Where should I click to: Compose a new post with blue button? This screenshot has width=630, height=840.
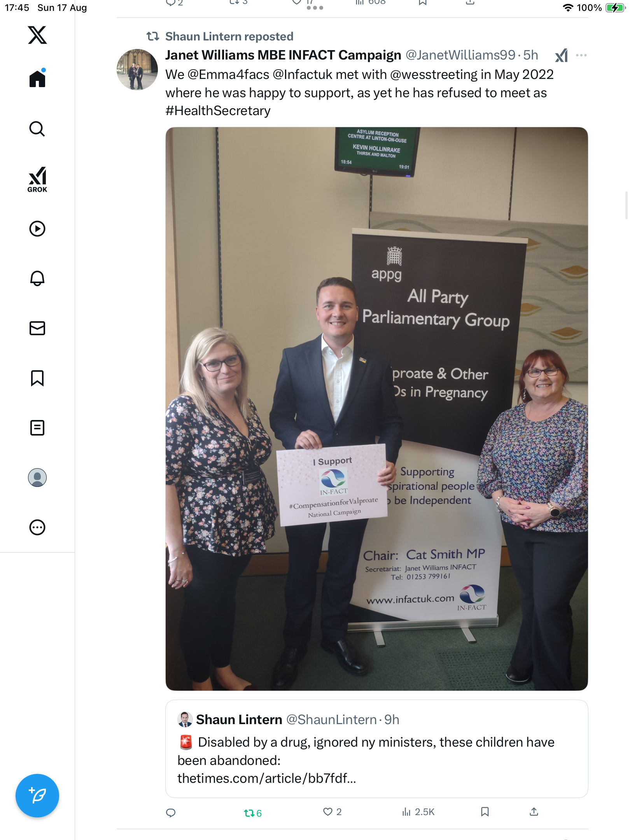point(37,796)
